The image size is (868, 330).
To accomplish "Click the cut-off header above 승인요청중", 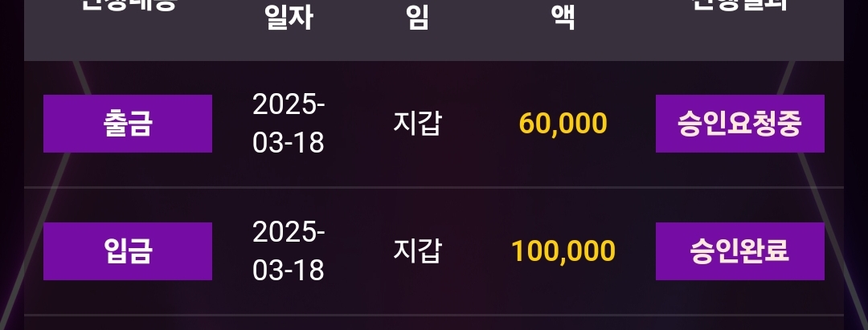I will pos(739,4).
